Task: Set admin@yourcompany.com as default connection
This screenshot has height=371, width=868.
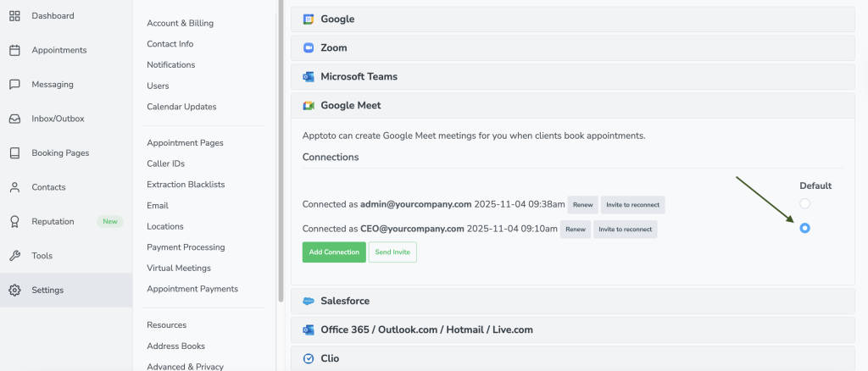Action: click(x=805, y=203)
